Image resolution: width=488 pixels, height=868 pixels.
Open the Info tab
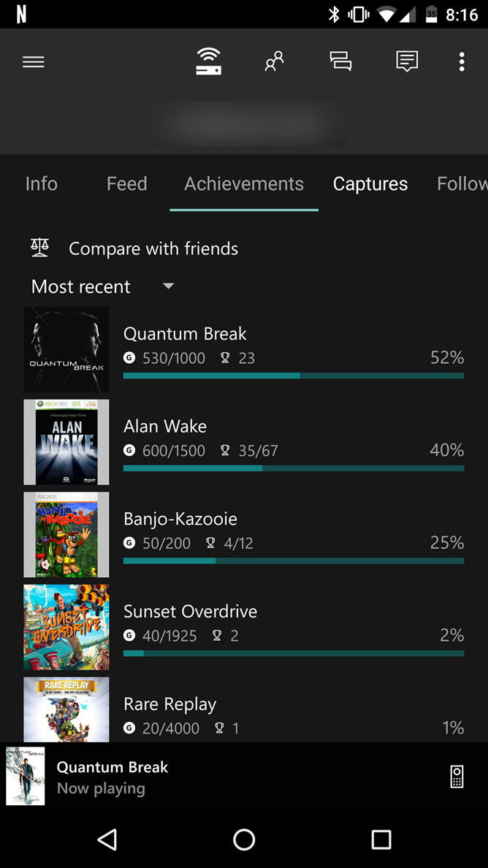click(x=41, y=183)
